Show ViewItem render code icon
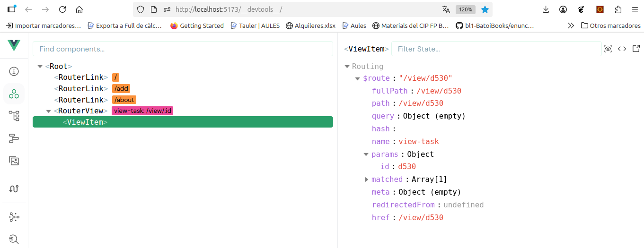Image resolution: width=644 pixels, height=248 pixels. pyautogui.click(x=622, y=49)
